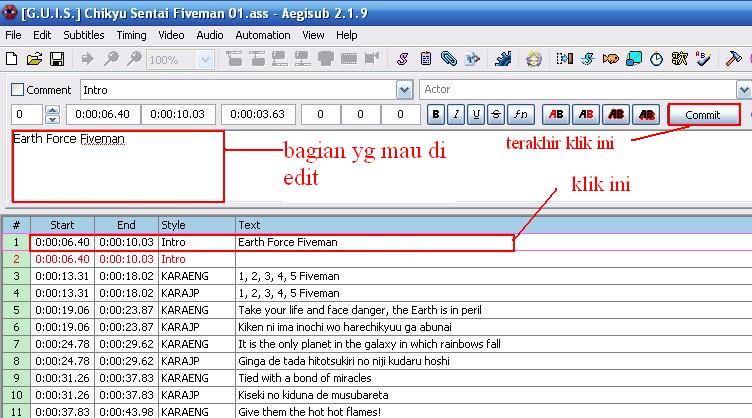Open the Help menu
The width and height of the screenshot is (752, 418).
point(346,35)
